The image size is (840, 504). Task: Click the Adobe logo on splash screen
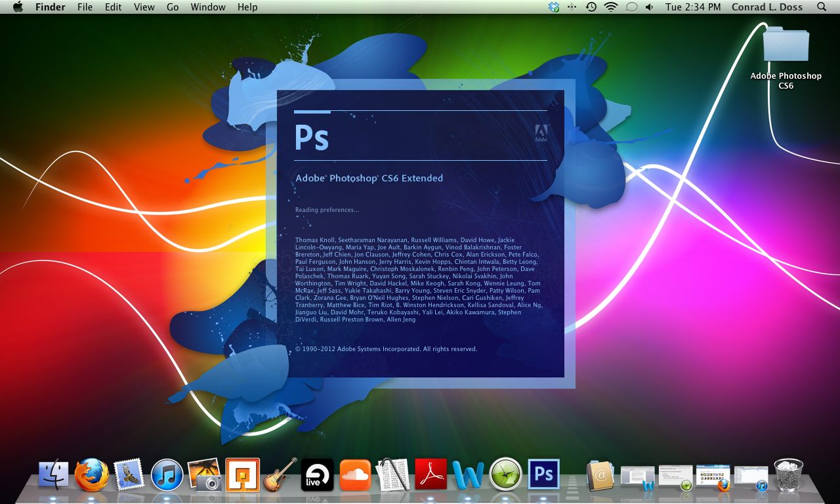tap(541, 133)
